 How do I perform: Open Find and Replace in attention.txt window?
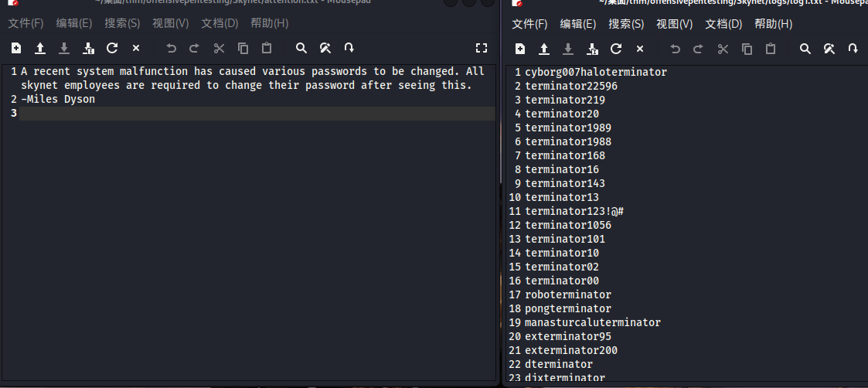(x=325, y=48)
